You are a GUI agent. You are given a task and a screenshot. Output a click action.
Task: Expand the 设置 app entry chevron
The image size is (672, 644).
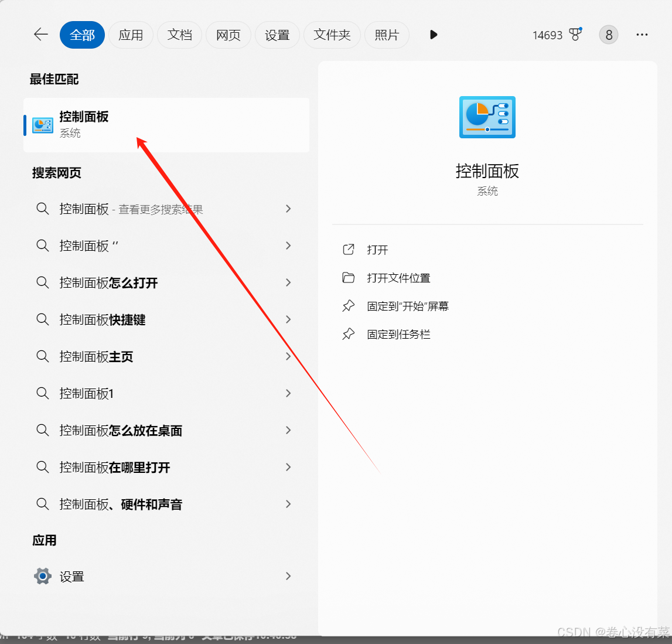click(x=288, y=576)
